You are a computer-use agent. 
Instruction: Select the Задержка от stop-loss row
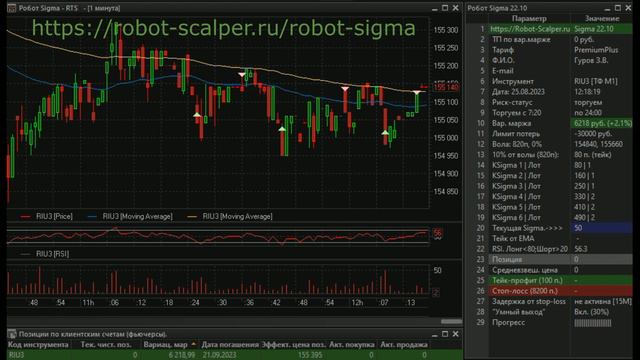click(x=549, y=301)
